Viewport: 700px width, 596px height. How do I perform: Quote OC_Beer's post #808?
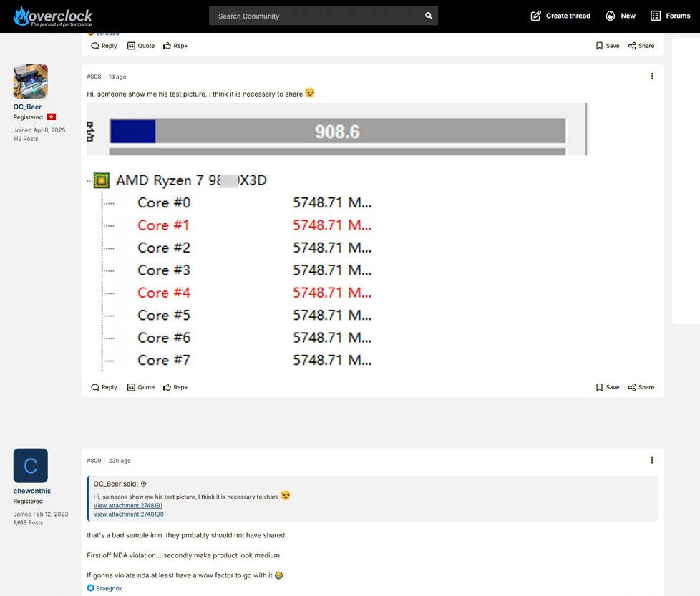coord(140,387)
